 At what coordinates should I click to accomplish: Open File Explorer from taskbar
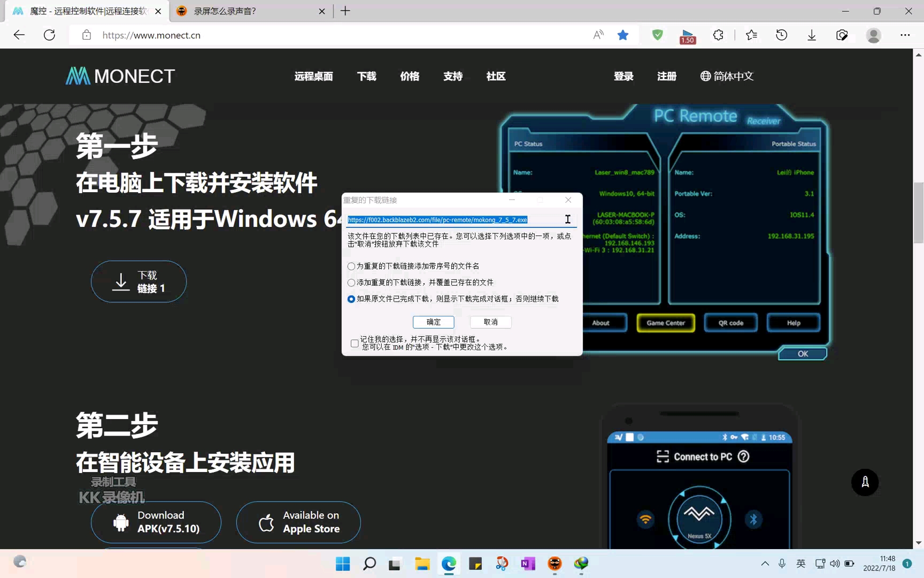point(422,564)
